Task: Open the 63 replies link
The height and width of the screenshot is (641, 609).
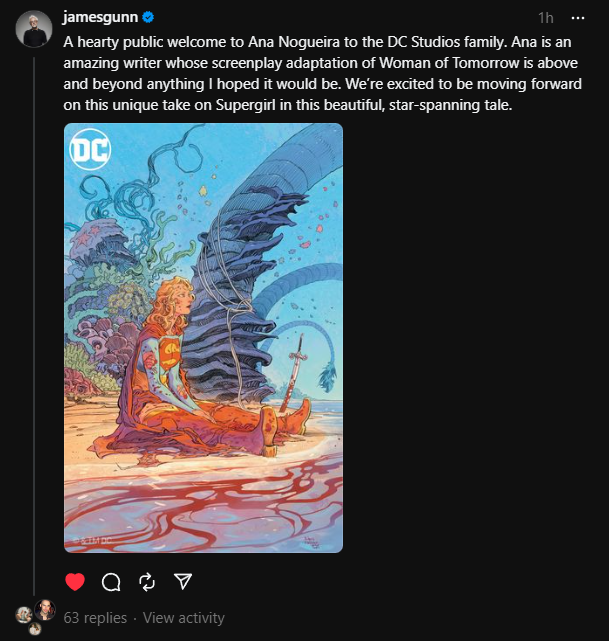Action: click(x=95, y=618)
